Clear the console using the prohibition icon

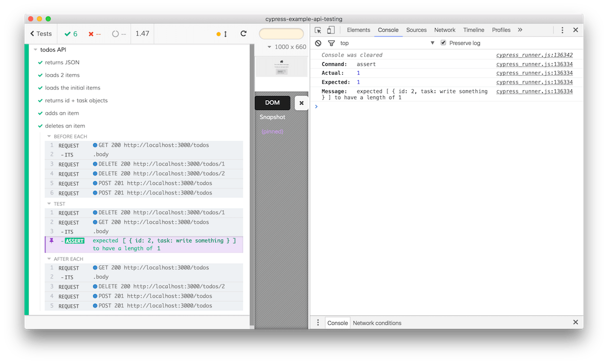(318, 43)
